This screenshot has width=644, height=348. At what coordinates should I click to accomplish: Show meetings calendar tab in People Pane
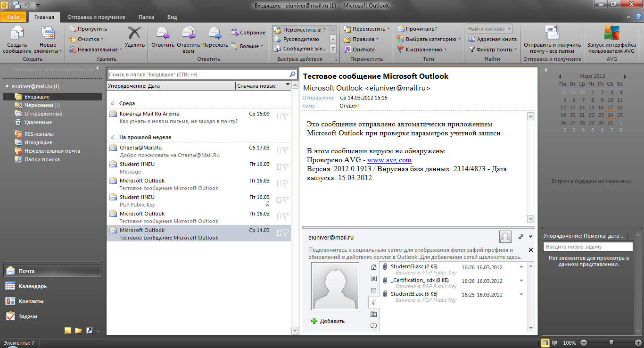(374, 314)
